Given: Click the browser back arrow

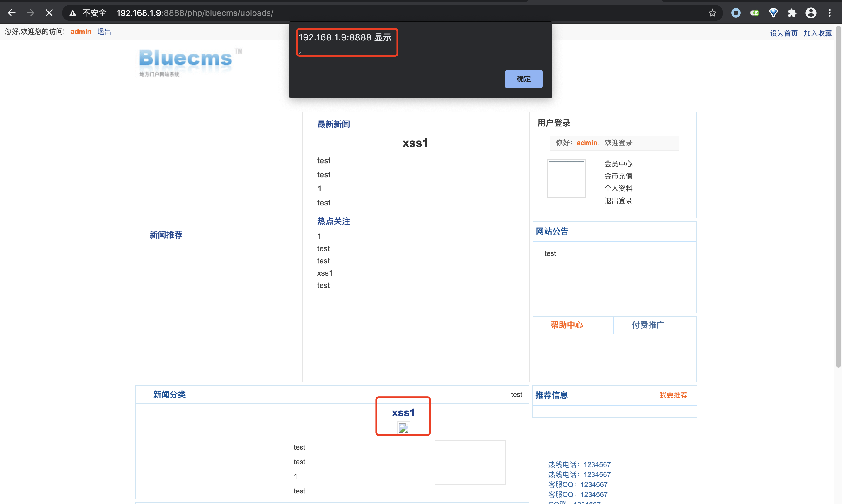Looking at the screenshot, I should tap(11, 13).
